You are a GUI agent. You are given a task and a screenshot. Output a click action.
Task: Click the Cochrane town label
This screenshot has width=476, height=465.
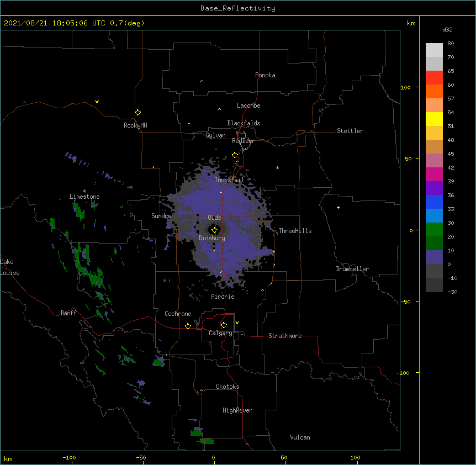pos(178,314)
